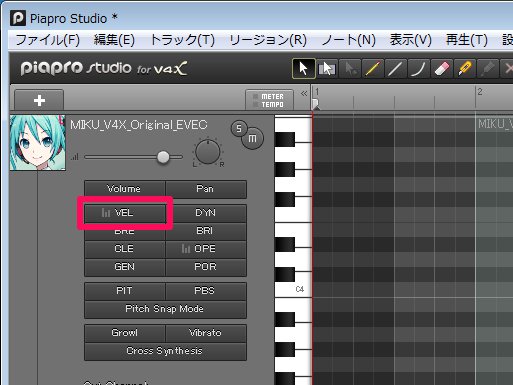Image resolution: width=513 pixels, height=385 pixels.
Task: Select the curve line tool
Action: tap(418, 69)
